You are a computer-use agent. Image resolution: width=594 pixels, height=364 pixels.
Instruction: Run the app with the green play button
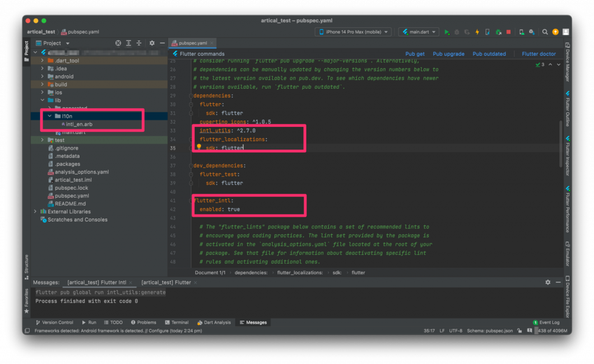[447, 32]
